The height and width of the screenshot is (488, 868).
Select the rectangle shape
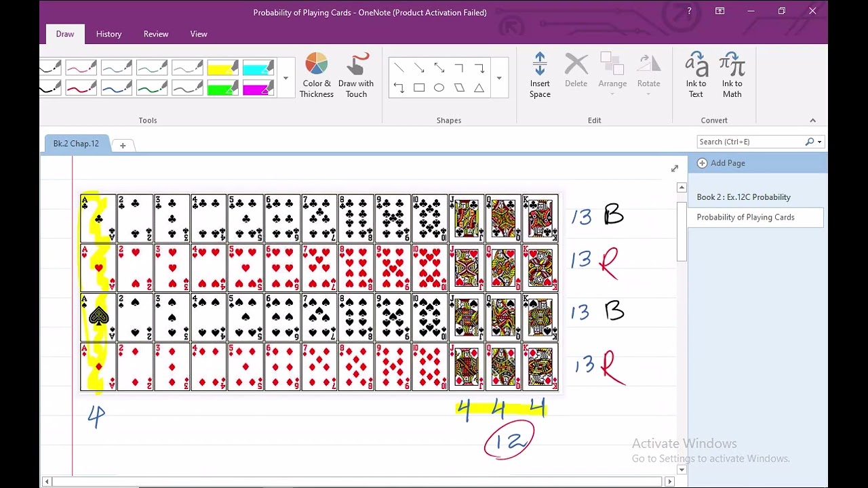point(419,87)
